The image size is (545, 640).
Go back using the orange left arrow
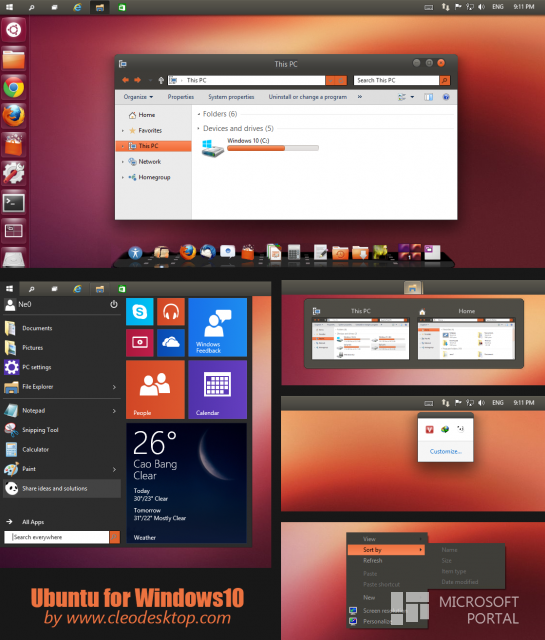(x=125, y=80)
